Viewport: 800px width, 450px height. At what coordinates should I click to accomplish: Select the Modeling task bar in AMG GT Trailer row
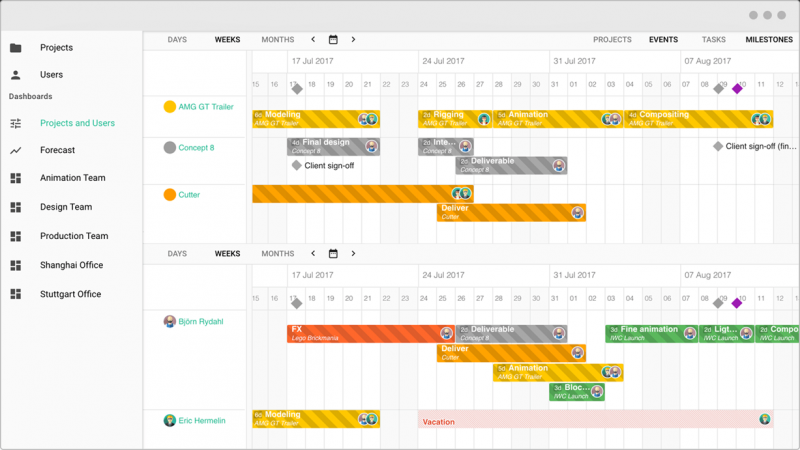(x=316, y=119)
